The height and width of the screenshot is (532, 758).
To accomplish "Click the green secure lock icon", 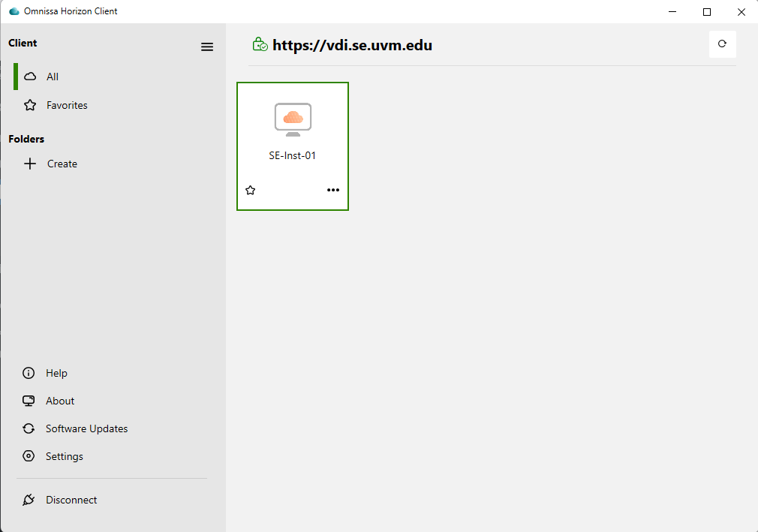I will (x=260, y=45).
